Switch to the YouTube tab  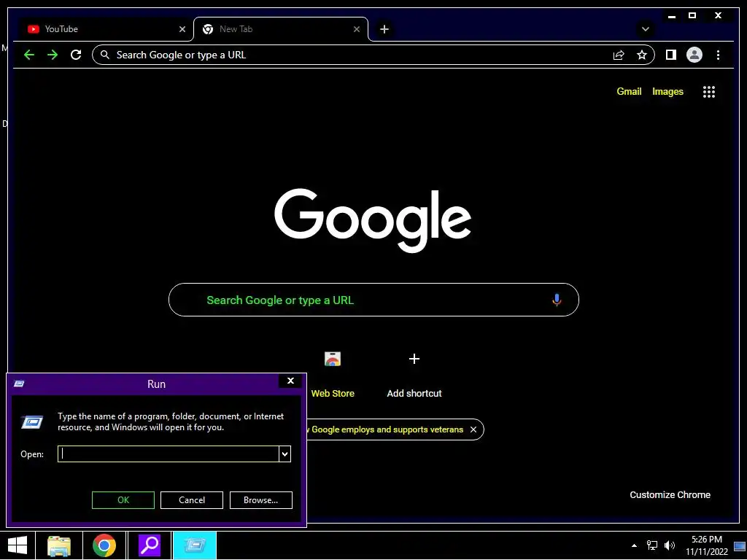106,29
